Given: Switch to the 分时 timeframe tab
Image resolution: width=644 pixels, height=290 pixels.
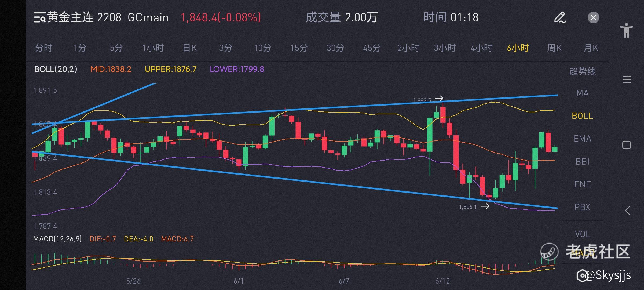Looking at the screenshot, I should (43, 48).
